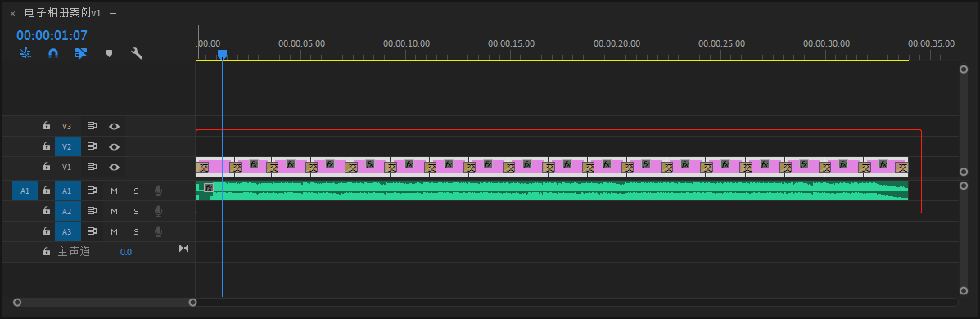Toggle A1 track targeting
980x319 pixels.
pyautogui.click(x=67, y=191)
